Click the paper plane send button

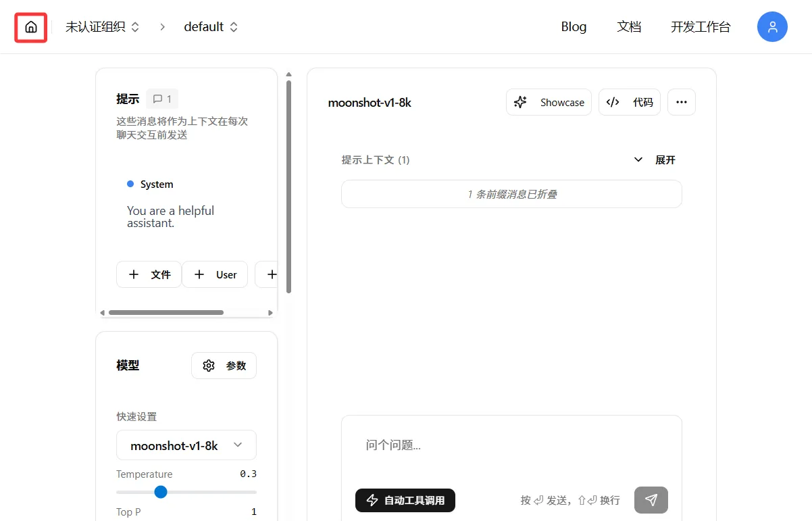pos(651,500)
